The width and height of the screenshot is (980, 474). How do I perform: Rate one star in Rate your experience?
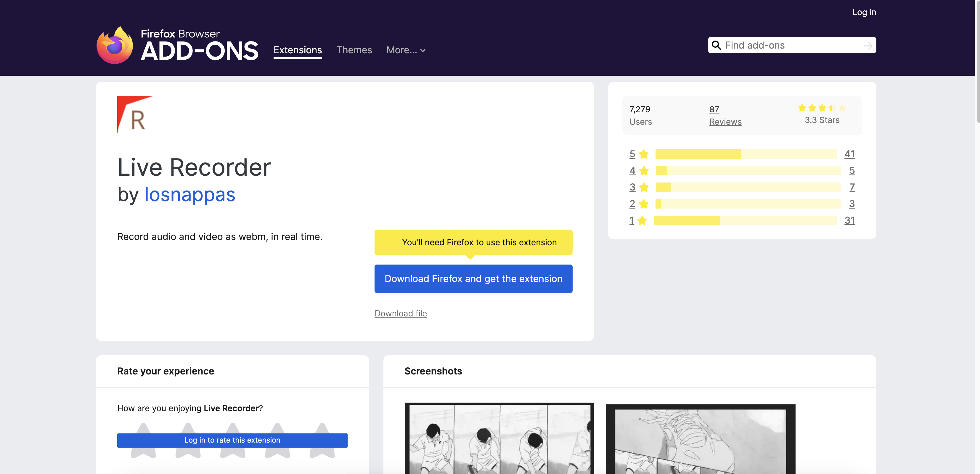point(143,440)
